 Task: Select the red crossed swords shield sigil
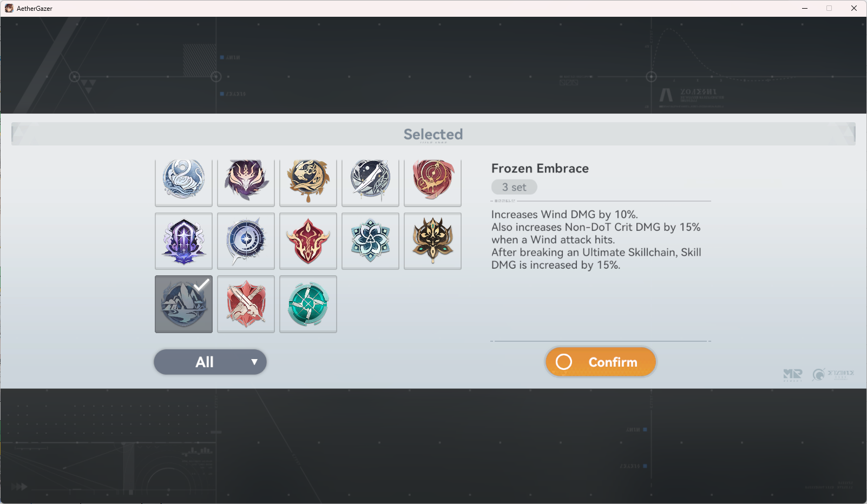tap(246, 304)
